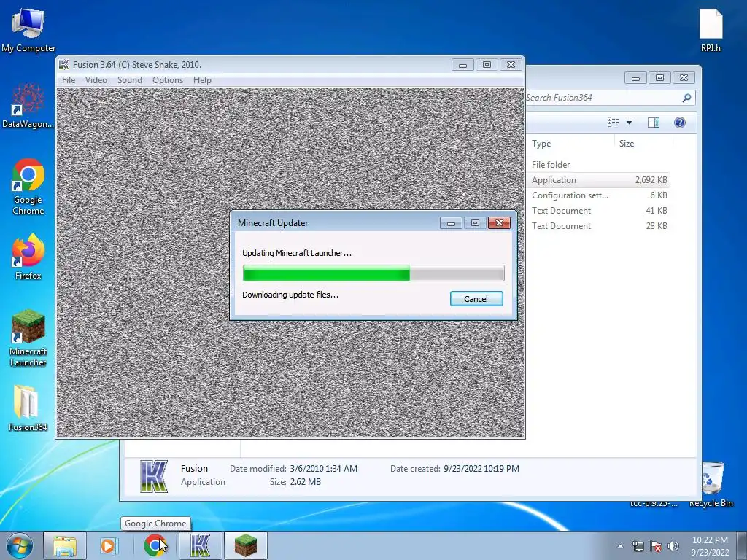Open the Options menu in Fusion

pyautogui.click(x=168, y=80)
